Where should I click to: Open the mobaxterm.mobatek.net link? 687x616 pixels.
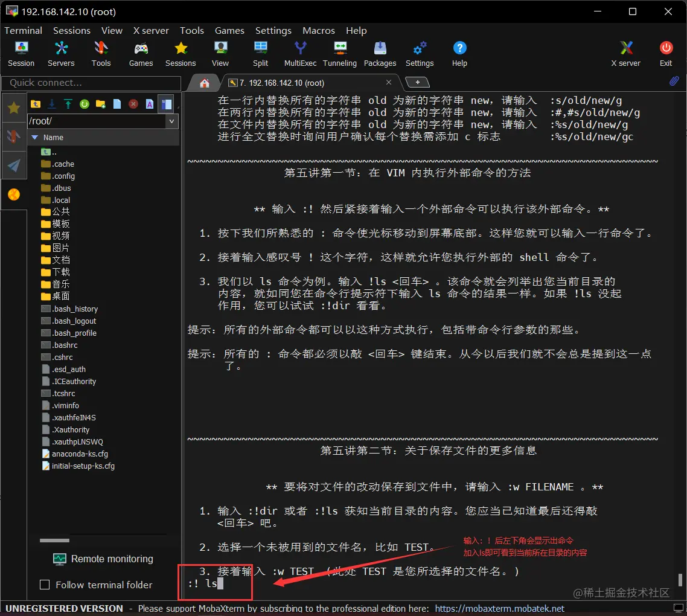pos(499,609)
